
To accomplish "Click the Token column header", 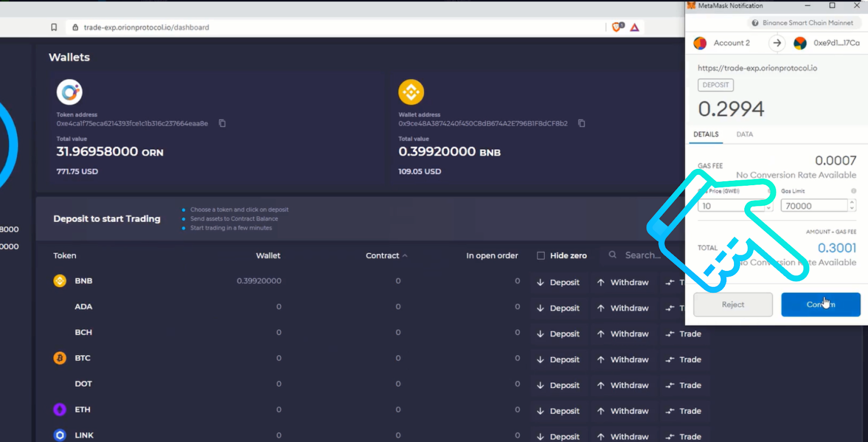I will pyautogui.click(x=65, y=255).
